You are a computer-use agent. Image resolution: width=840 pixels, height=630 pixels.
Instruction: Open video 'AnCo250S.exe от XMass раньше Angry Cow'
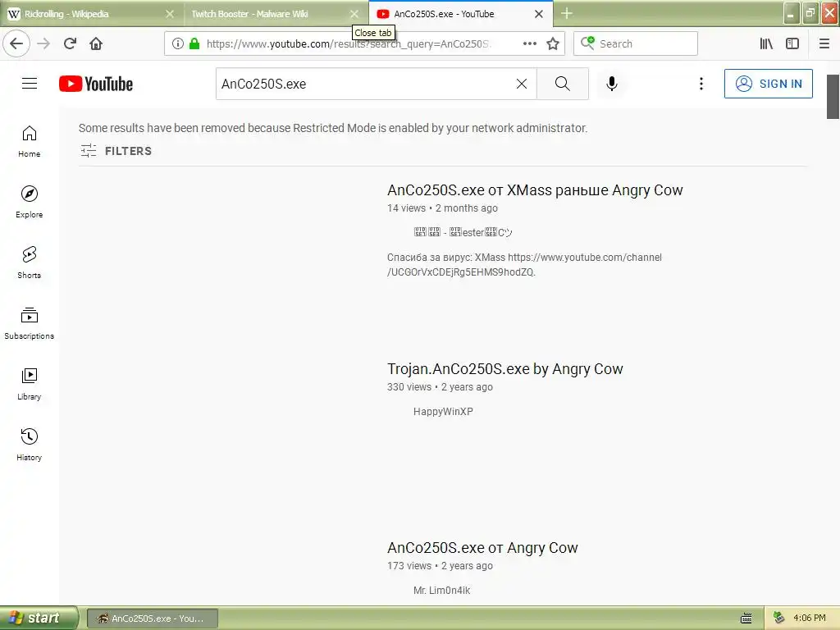(535, 190)
